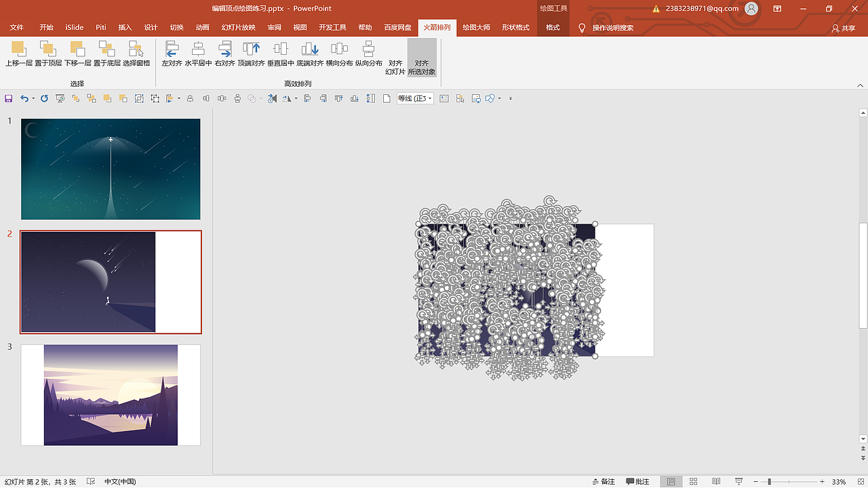Select slide 1 thumbnail
This screenshot has height=488, width=868.
pyautogui.click(x=111, y=169)
